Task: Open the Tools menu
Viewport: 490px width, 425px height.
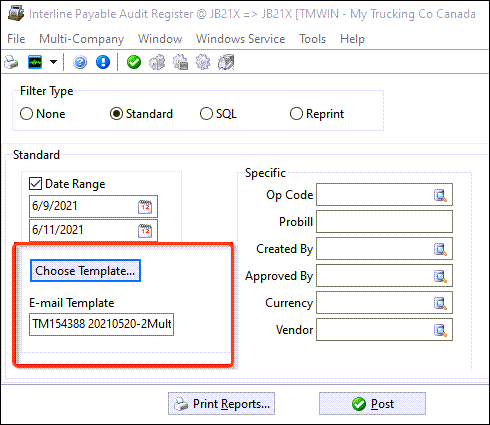Action: click(312, 39)
